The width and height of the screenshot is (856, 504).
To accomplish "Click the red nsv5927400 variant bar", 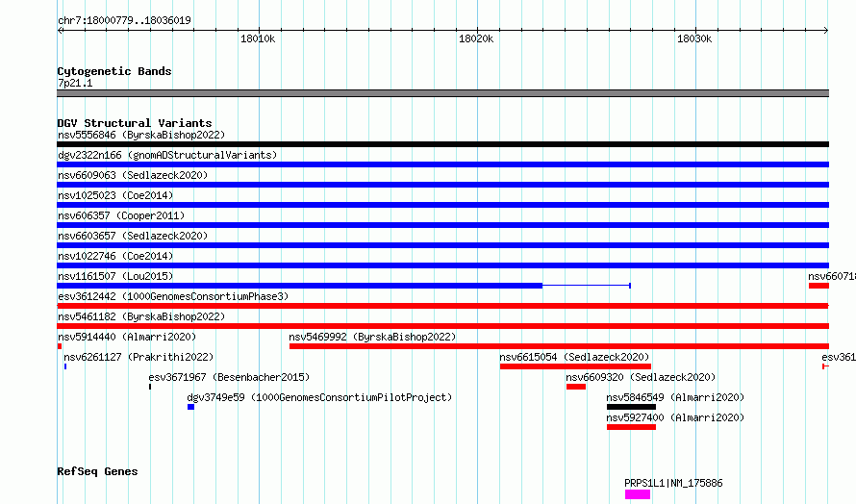I will point(631,427).
